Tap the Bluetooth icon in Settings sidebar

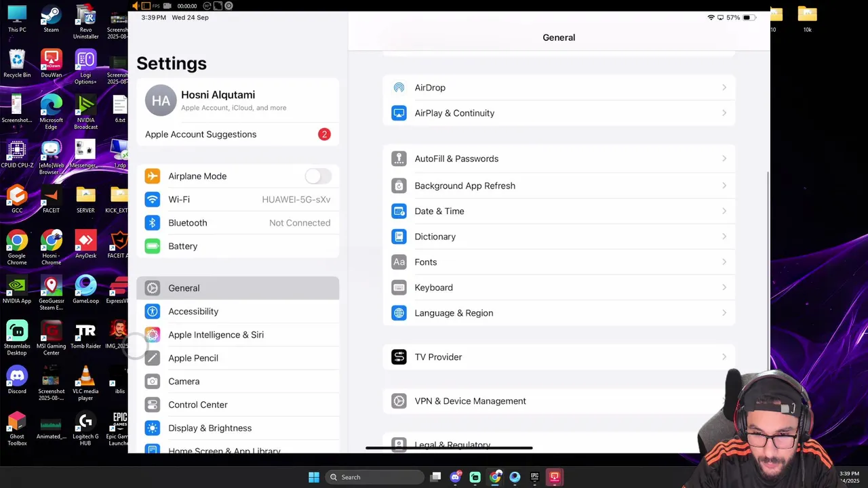153,223
